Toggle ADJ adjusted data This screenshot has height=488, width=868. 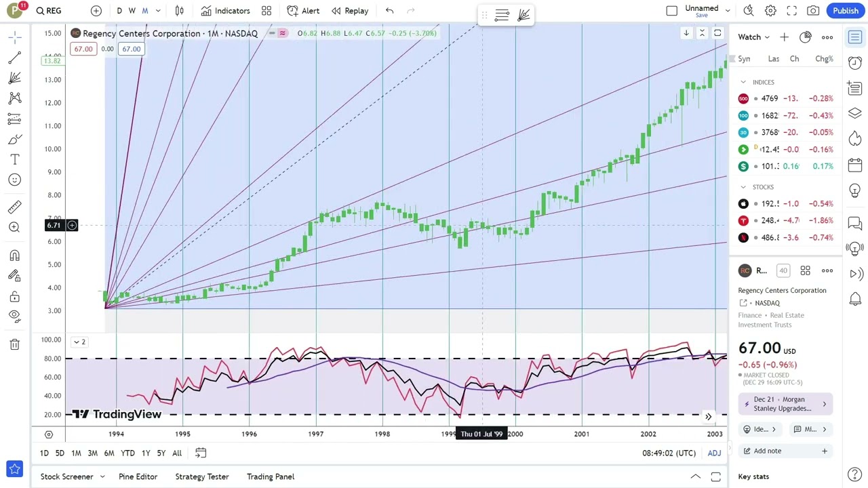pos(715,453)
